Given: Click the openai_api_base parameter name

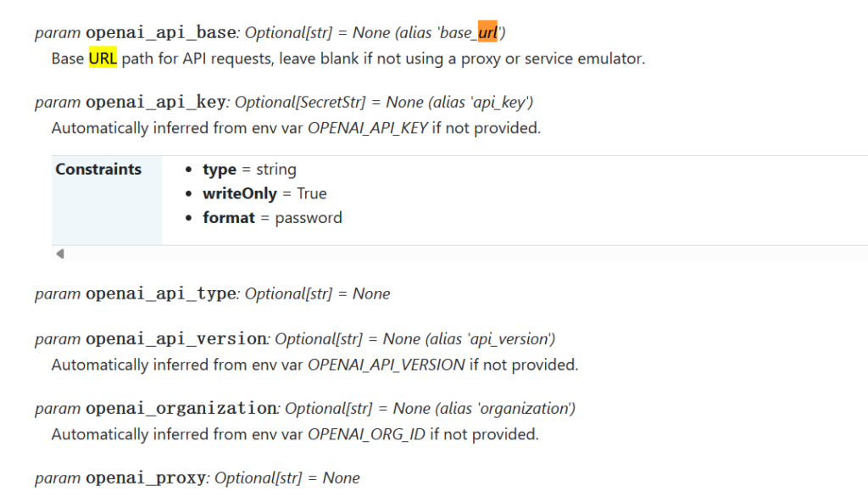Looking at the screenshot, I should coord(160,33).
